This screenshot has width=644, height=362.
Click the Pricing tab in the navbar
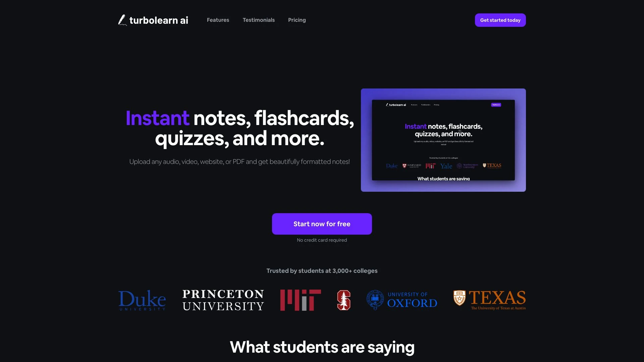point(297,20)
